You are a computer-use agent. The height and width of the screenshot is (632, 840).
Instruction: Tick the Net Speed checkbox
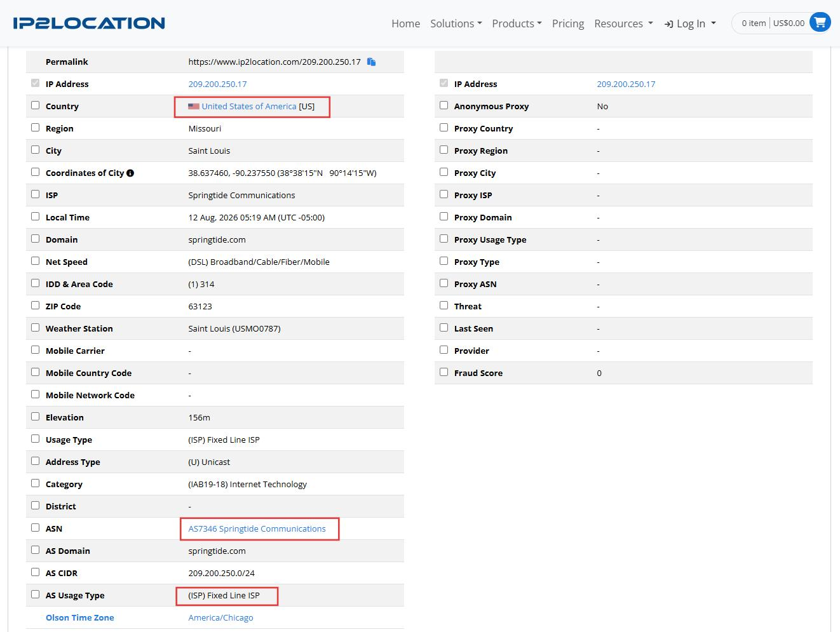[36, 261]
